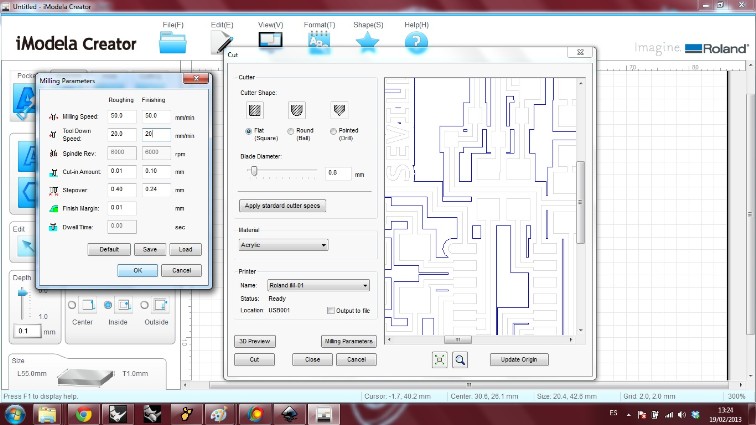Select the Flat square cutter shape icon

[x=255, y=110]
